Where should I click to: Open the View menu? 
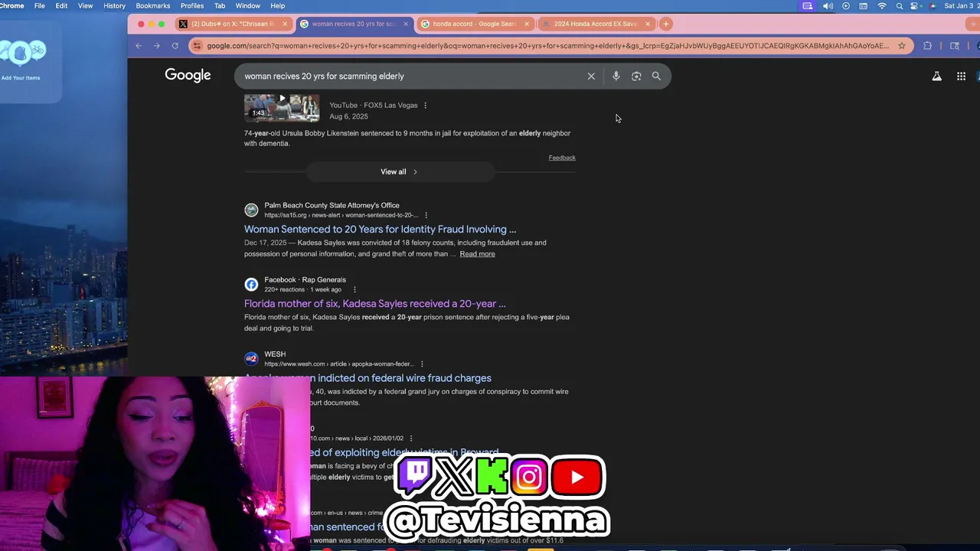85,6
